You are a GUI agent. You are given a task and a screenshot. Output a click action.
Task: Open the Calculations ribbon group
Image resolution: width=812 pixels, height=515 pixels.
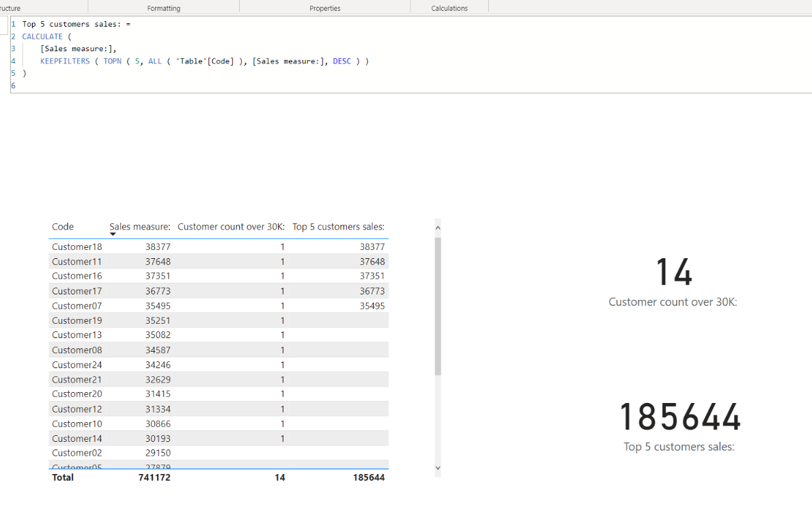coord(449,8)
